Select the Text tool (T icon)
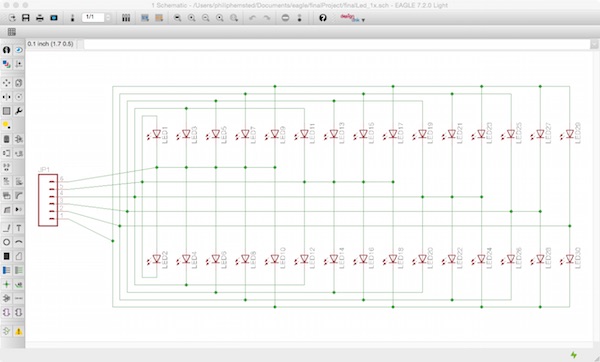 click(x=19, y=228)
